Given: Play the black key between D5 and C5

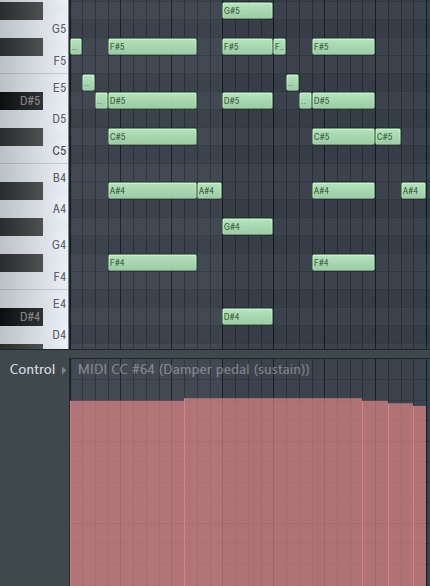Looking at the screenshot, I should pyautogui.click(x=21, y=136).
